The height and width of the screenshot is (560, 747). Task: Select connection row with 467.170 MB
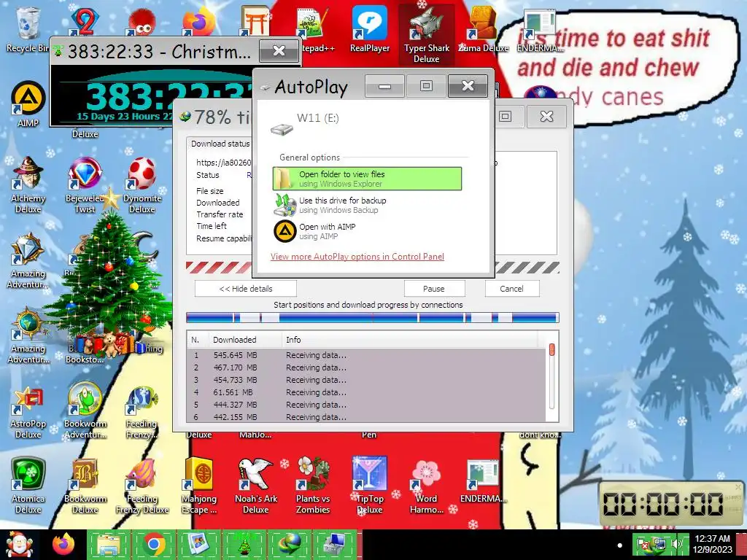click(367, 367)
